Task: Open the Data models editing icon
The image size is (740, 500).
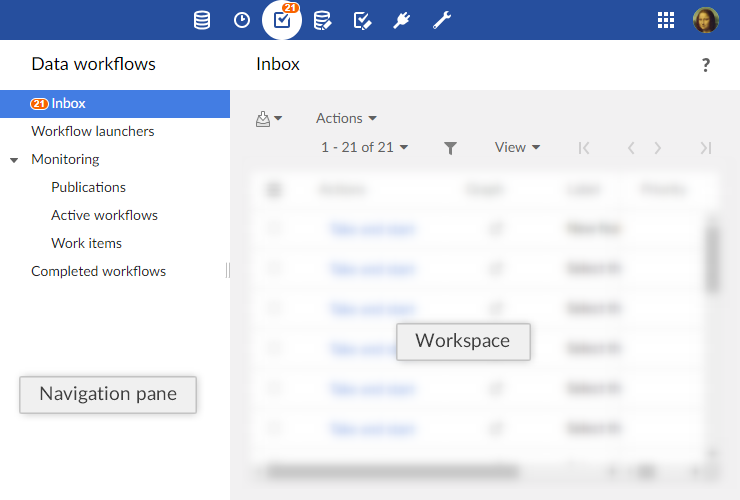Action: tap(322, 20)
